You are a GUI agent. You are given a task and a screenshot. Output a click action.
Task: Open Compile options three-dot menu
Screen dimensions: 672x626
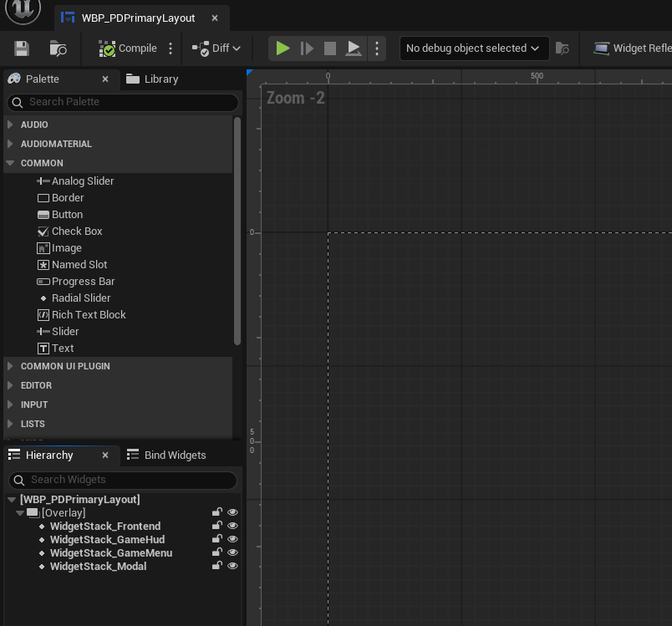(171, 48)
